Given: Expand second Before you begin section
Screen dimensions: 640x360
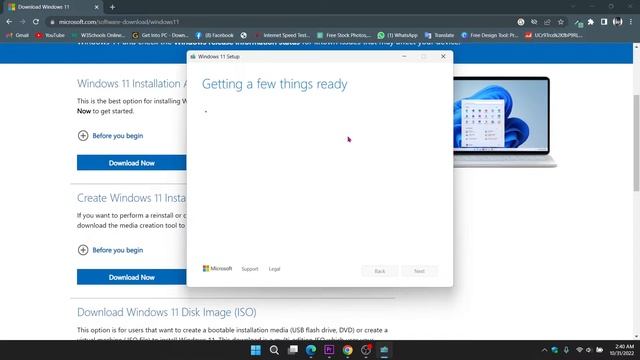Looking at the screenshot, I should coord(110,250).
